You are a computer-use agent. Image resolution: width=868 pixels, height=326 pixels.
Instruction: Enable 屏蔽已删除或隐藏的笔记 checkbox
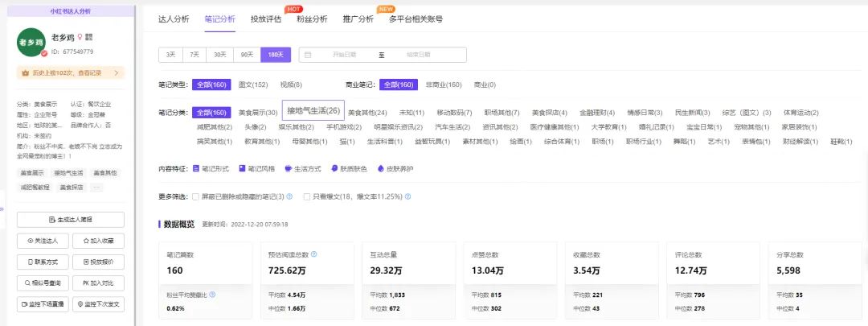click(x=196, y=196)
